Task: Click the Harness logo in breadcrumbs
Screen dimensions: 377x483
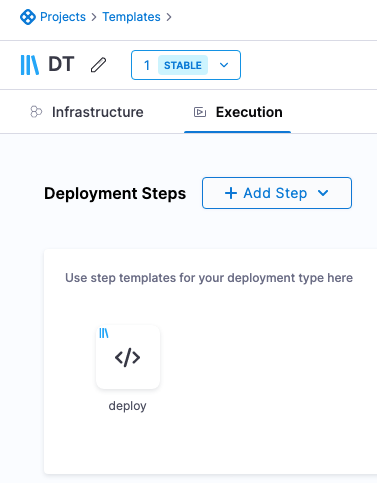Action: click(28, 17)
